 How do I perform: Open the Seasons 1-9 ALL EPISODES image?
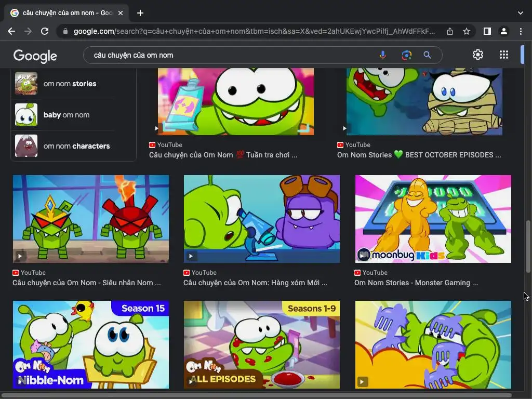coord(262,344)
